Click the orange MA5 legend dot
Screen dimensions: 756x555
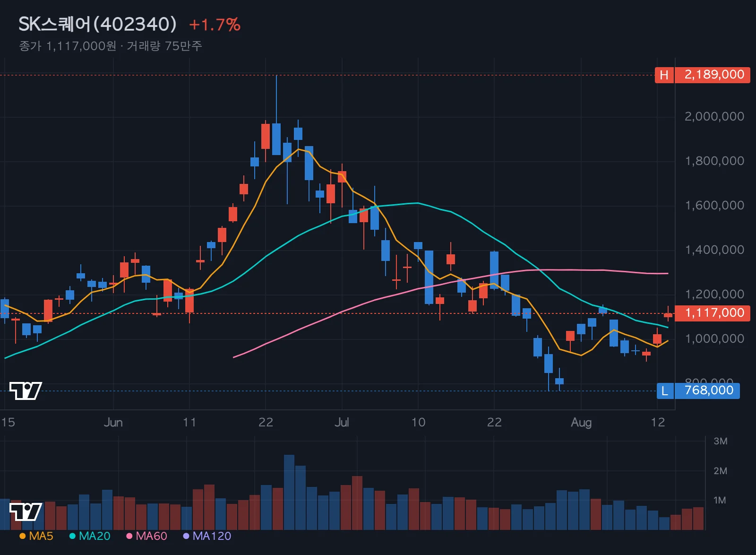22,536
